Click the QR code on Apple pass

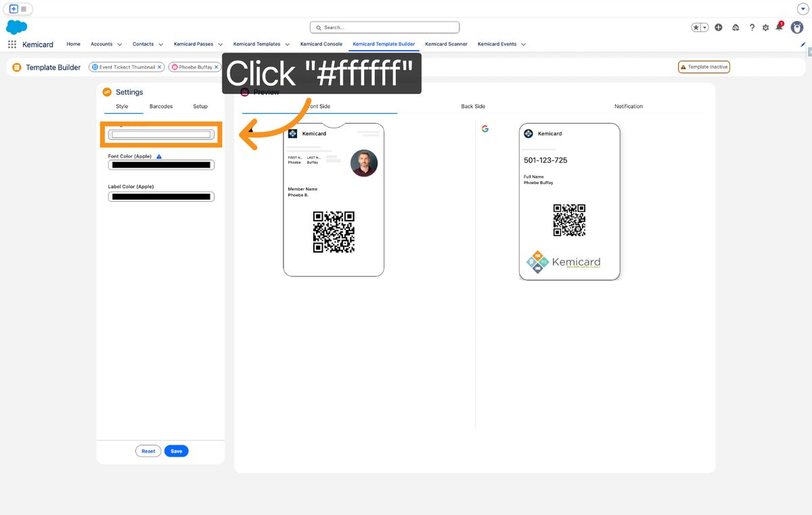coord(334,232)
